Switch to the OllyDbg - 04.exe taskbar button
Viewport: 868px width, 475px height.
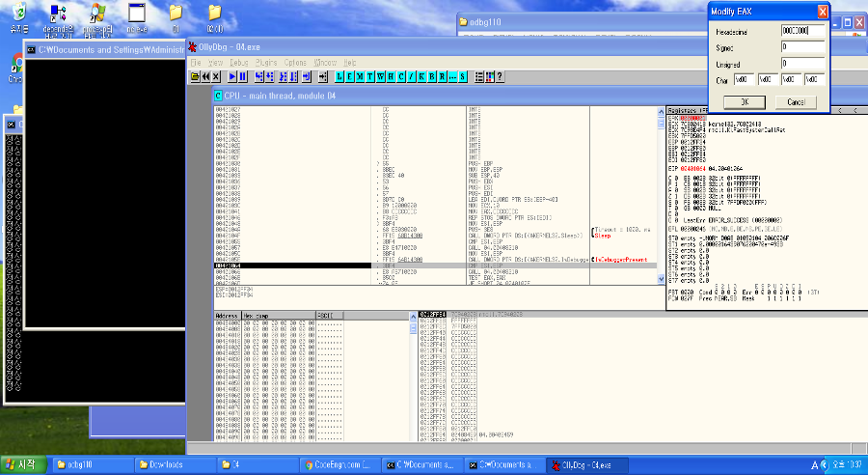coord(587,465)
